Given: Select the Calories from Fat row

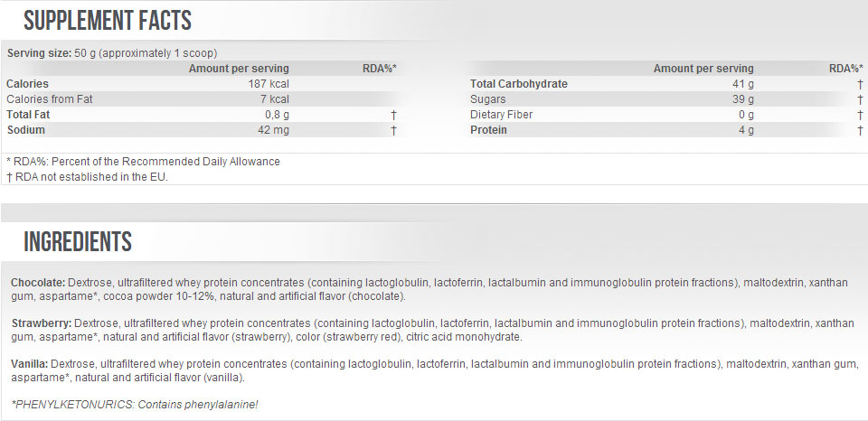Looking at the screenshot, I should click(x=50, y=99).
